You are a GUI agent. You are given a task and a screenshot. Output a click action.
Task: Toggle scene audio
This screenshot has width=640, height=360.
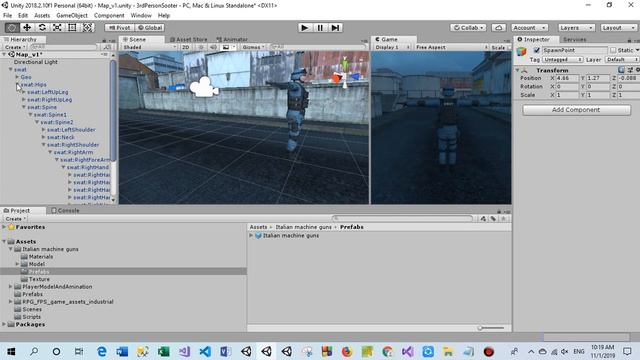click(x=213, y=47)
